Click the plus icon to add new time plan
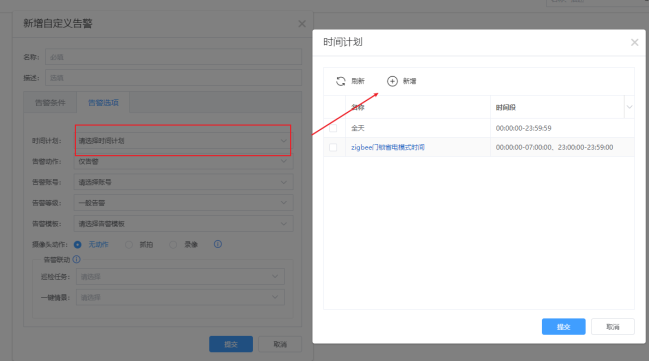 pyautogui.click(x=392, y=81)
